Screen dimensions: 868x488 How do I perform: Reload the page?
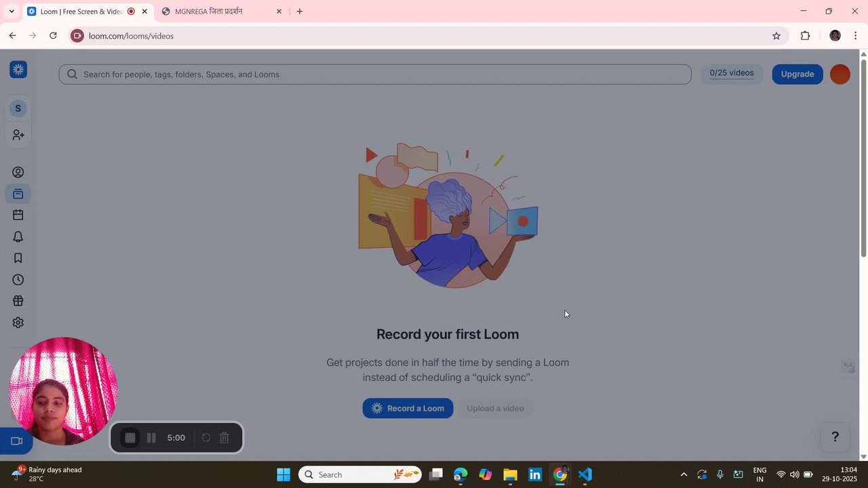pyautogui.click(x=53, y=35)
